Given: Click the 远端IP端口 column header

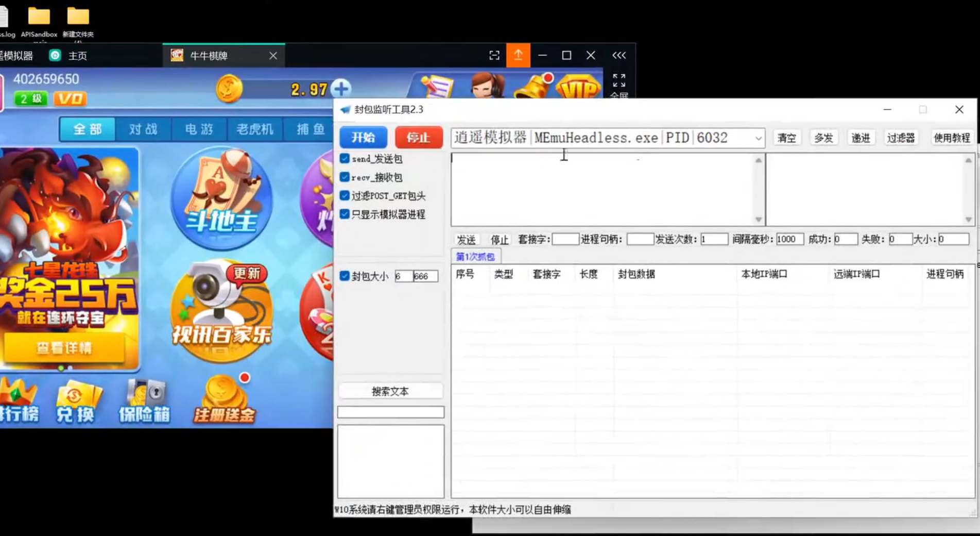Looking at the screenshot, I should click(857, 274).
